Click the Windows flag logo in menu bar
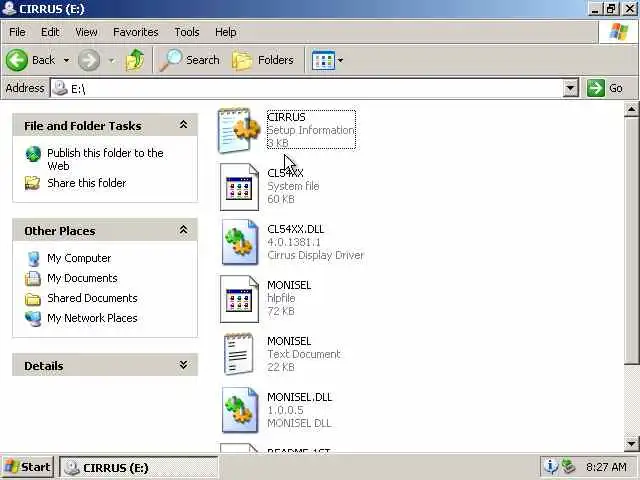 (619, 31)
